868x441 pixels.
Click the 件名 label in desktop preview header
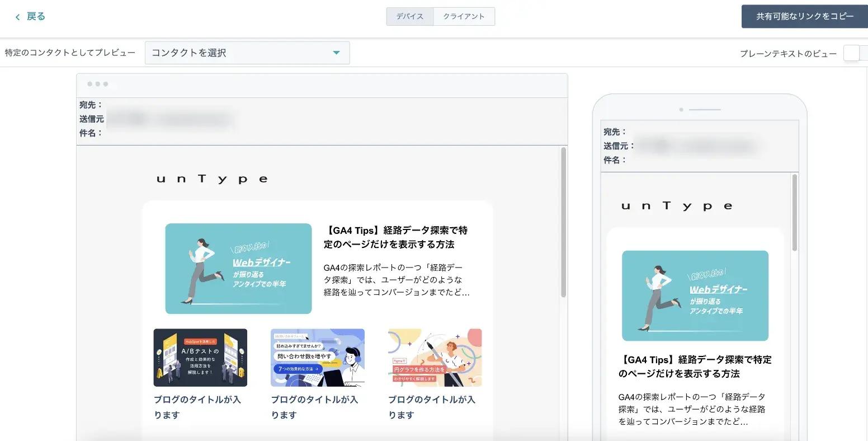tap(91, 133)
